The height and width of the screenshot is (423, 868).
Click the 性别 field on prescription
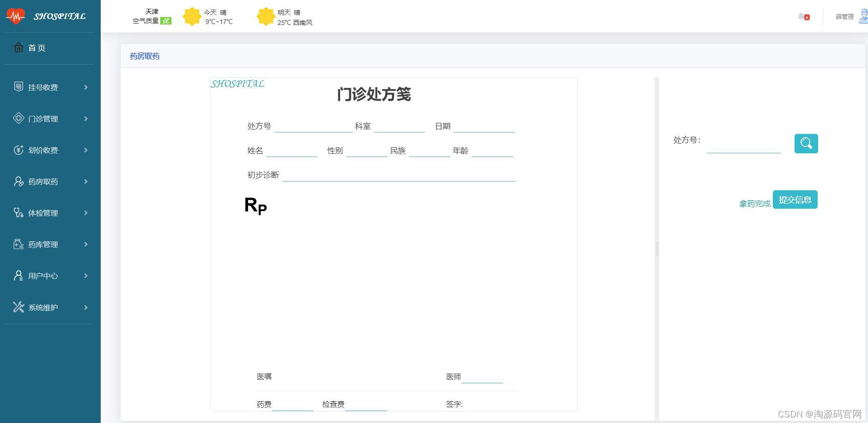[367, 151]
